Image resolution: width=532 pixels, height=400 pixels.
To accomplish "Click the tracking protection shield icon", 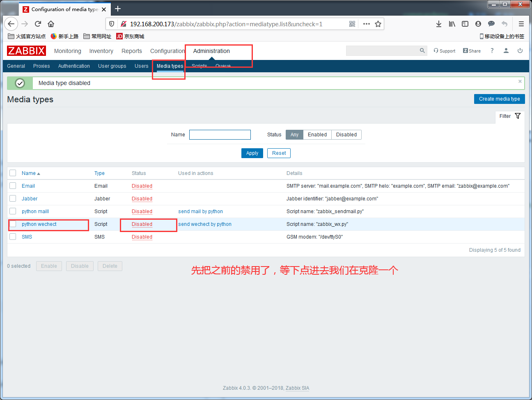I will pos(112,24).
